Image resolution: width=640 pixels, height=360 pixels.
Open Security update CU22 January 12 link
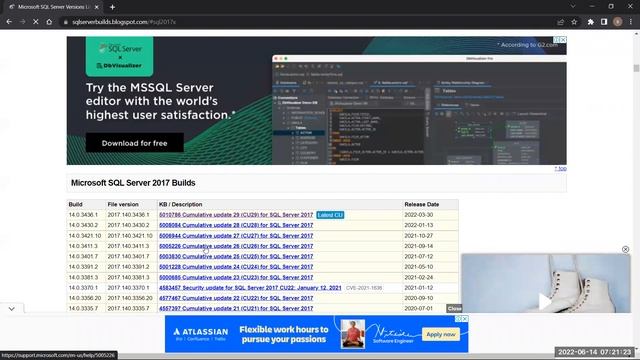(250, 288)
